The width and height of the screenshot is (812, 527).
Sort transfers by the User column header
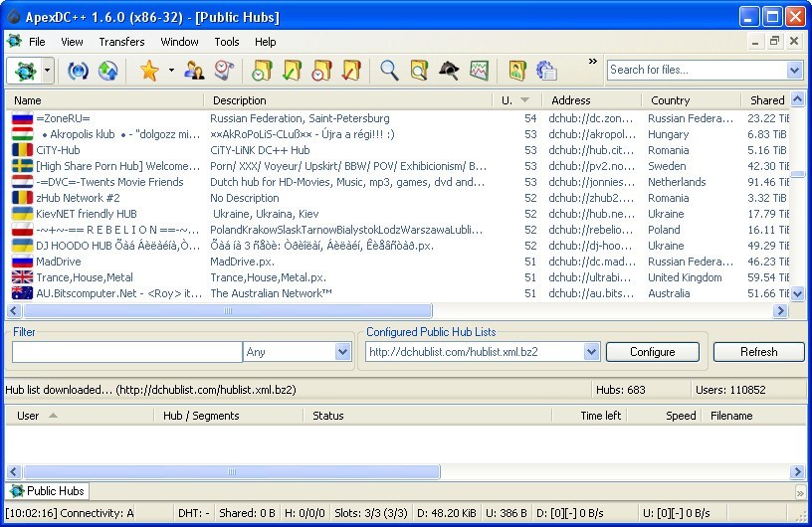click(x=80, y=416)
